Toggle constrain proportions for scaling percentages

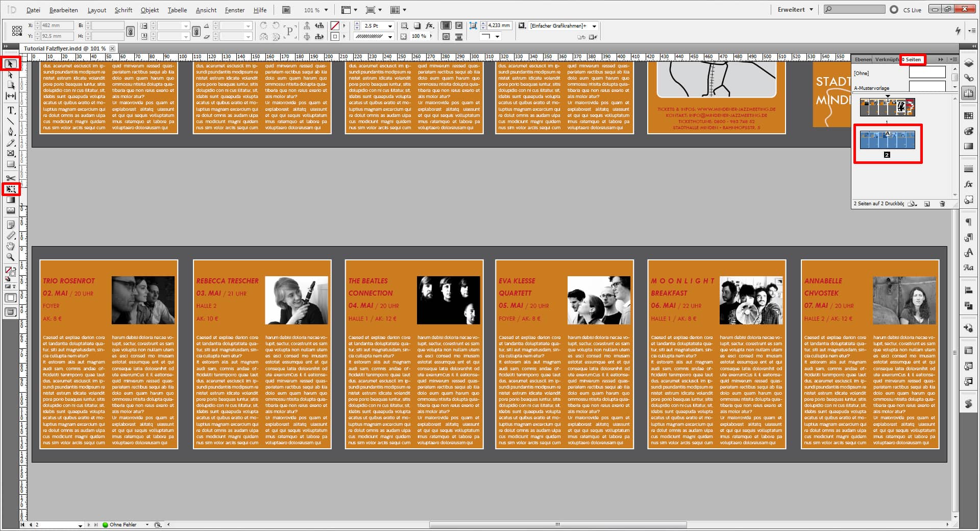[x=196, y=31]
